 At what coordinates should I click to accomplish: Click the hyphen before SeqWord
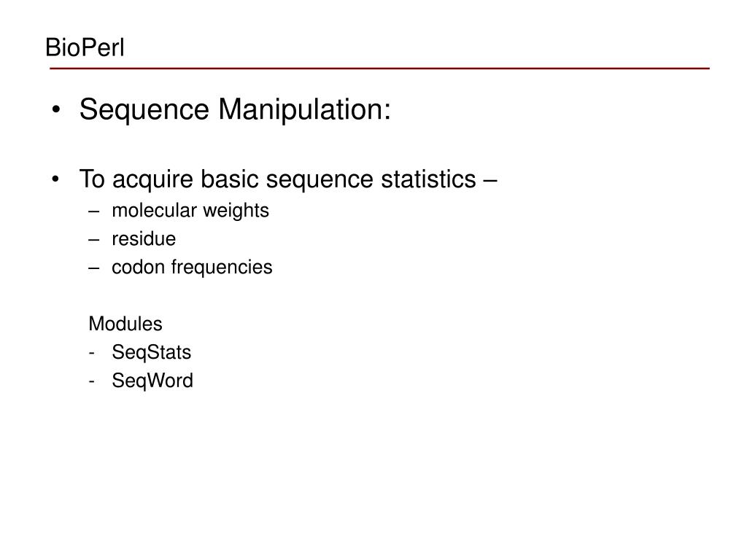91,381
